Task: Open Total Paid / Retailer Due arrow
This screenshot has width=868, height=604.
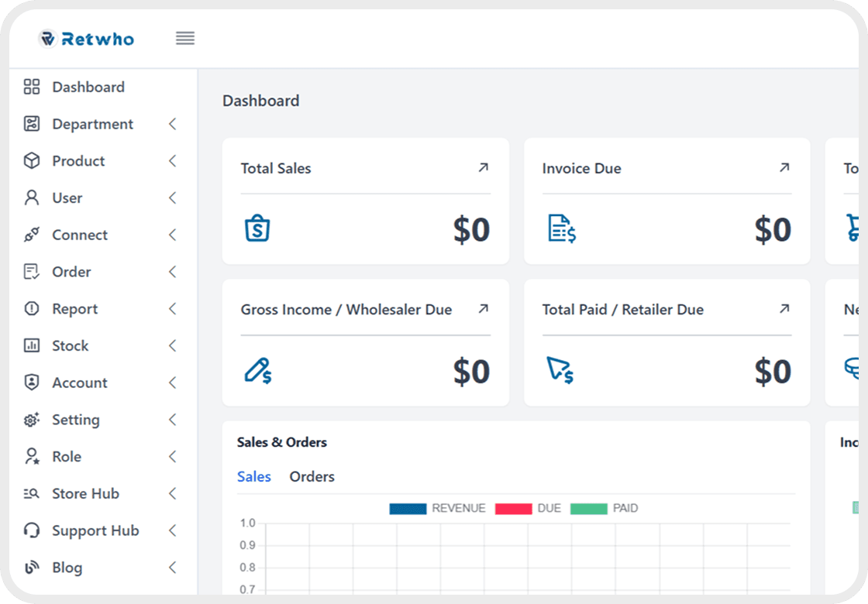Action: pyautogui.click(x=784, y=309)
